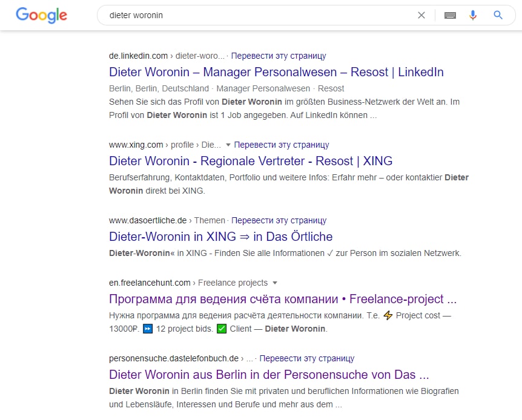Open Dieter Woronin aus Berlin Personensuche result
Image resolution: width=522 pixels, height=420 pixels.
click(x=269, y=375)
